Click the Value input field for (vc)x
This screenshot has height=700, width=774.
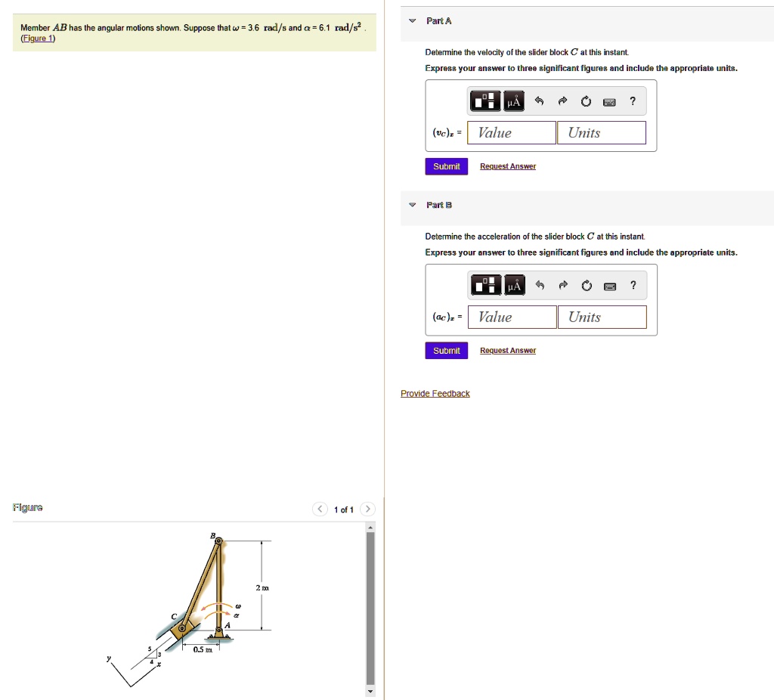[511, 132]
